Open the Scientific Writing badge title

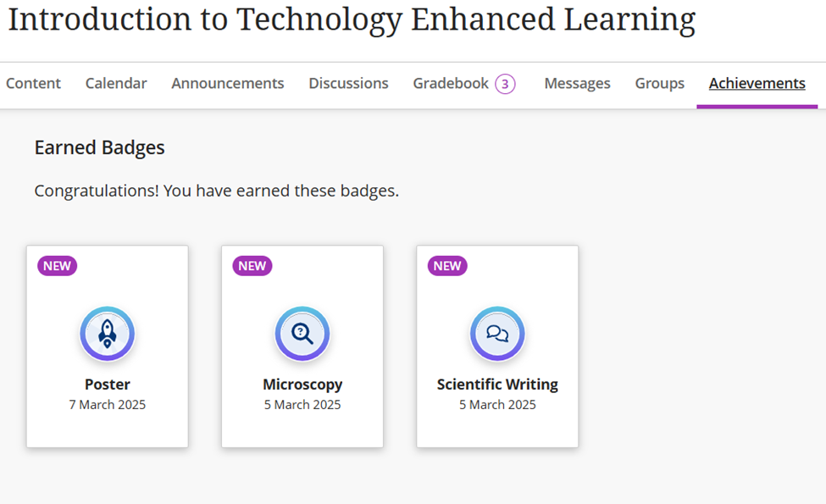(497, 385)
